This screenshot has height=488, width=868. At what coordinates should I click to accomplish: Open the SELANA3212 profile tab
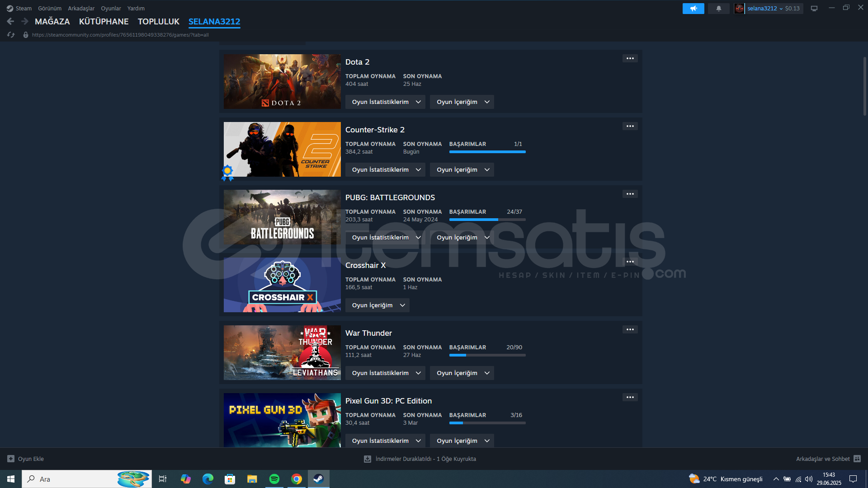[x=214, y=21]
